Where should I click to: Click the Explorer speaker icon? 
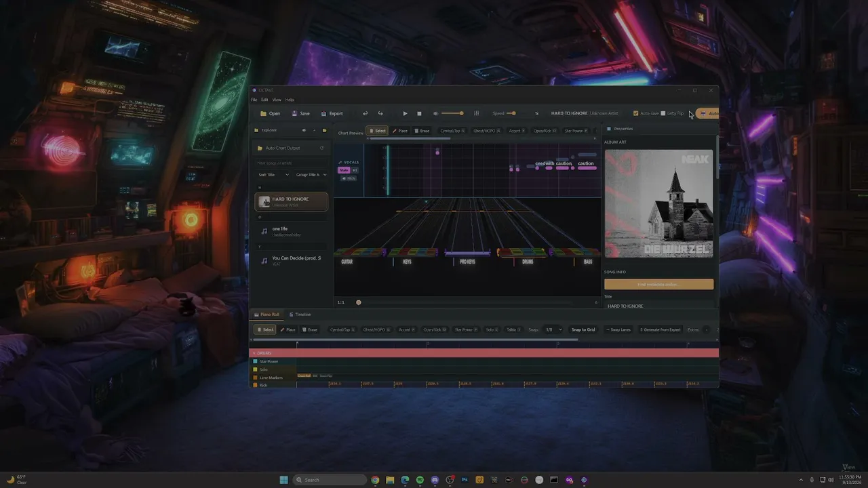pos(304,130)
